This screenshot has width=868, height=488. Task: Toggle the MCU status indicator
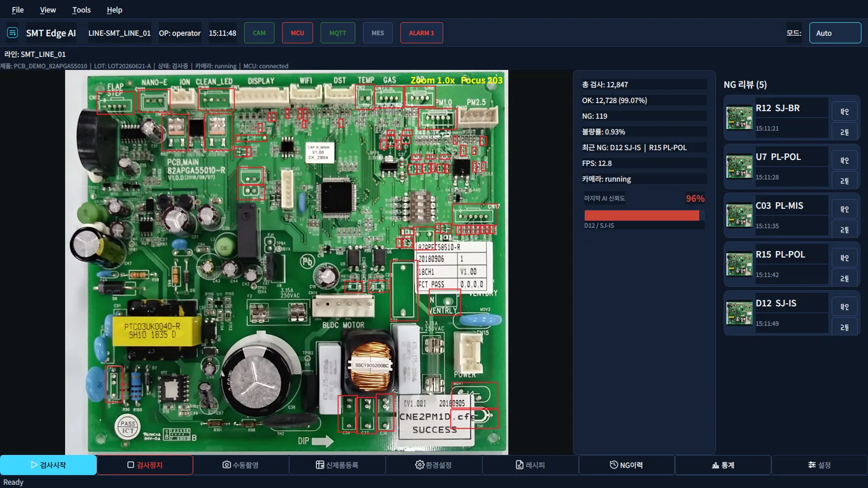(x=297, y=33)
